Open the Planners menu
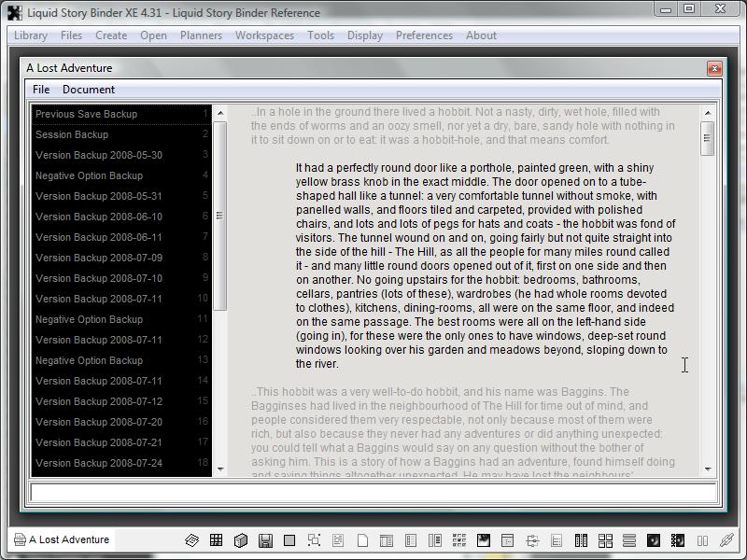747x560 pixels. coord(202,35)
